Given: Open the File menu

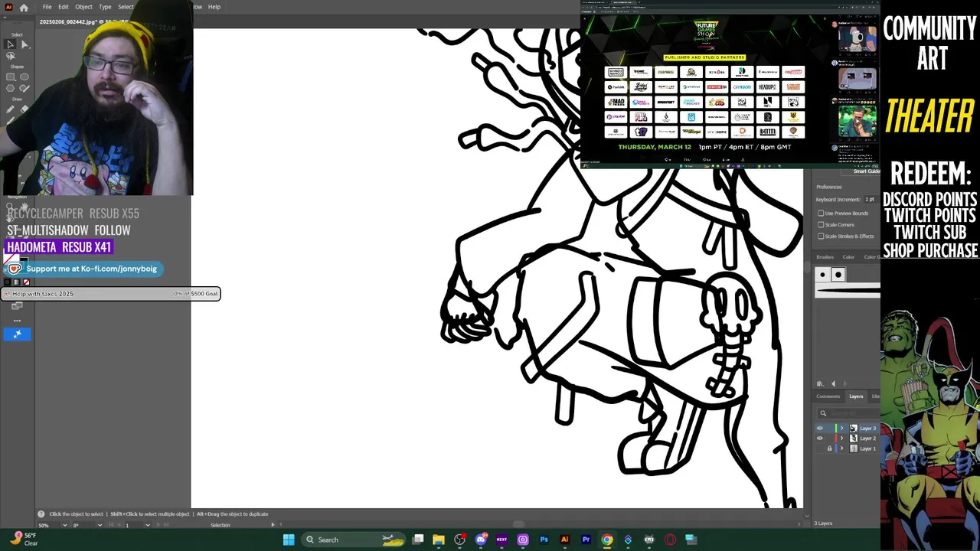Looking at the screenshot, I should tap(47, 7).
